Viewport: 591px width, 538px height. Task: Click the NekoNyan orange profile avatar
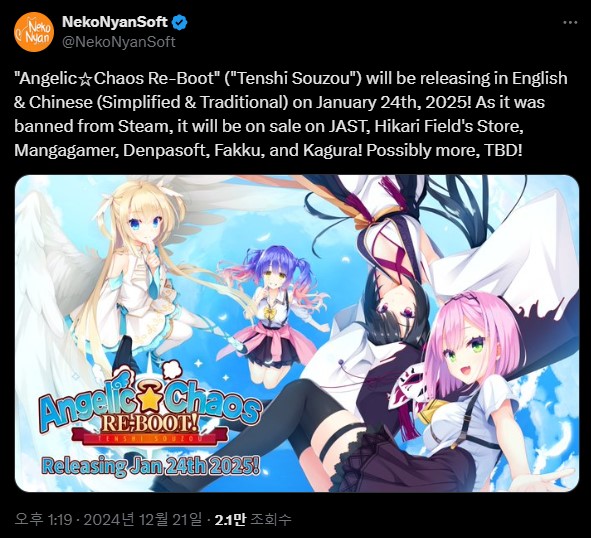[x=34, y=31]
